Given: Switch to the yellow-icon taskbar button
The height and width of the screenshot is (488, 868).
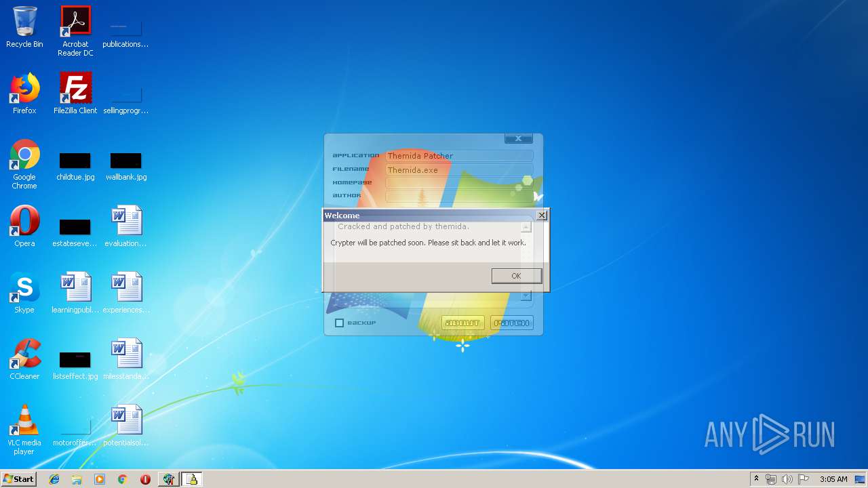Looking at the screenshot, I should click(192, 479).
